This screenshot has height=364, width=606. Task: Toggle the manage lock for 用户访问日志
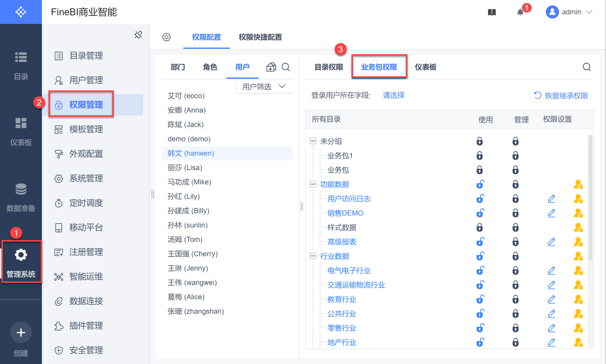[516, 199]
